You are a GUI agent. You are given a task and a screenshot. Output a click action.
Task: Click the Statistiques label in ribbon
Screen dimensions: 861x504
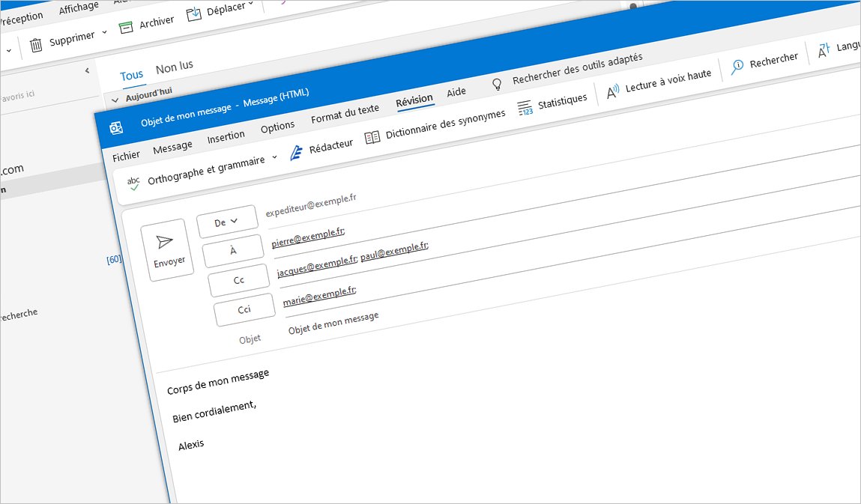[x=562, y=101]
